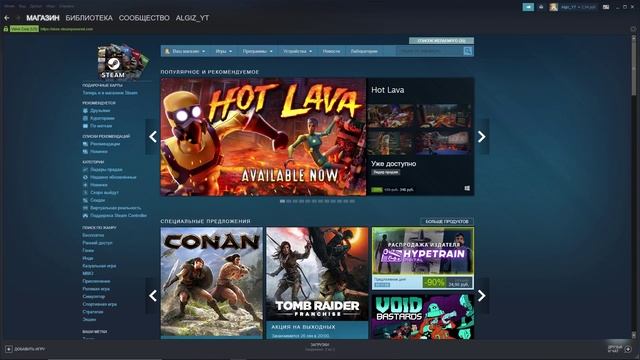
Task: Click the green lock security icon
Action: coord(6,29)
